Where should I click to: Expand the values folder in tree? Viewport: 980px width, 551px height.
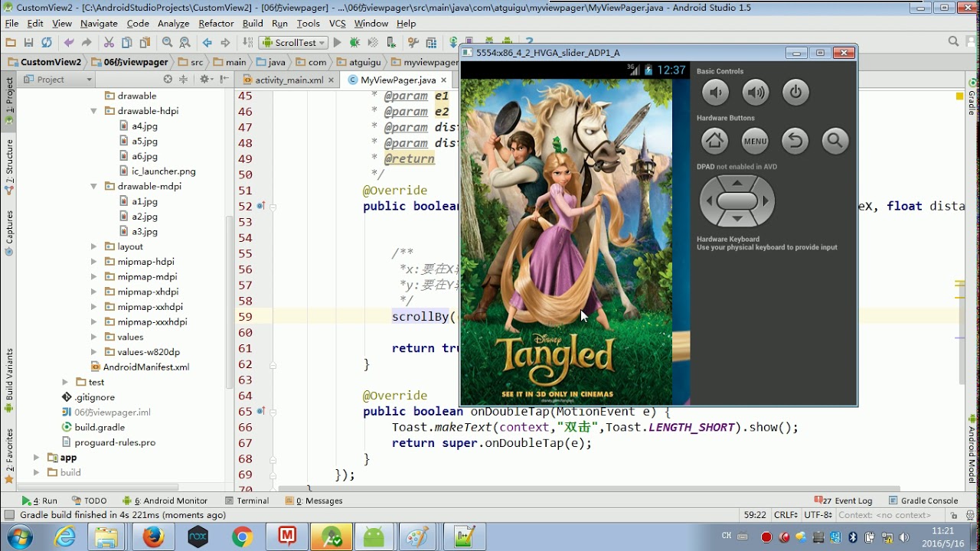pyautogui.click(x=94, y=337)
